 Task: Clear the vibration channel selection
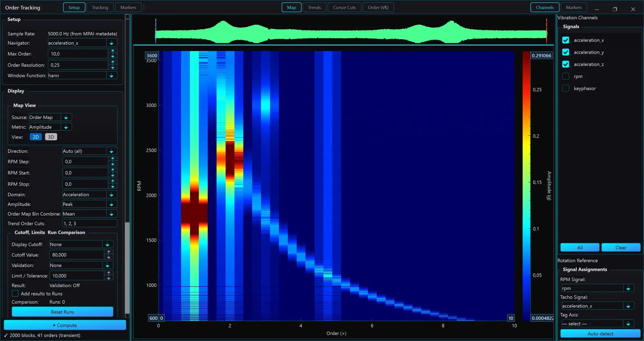pos(621,247)
